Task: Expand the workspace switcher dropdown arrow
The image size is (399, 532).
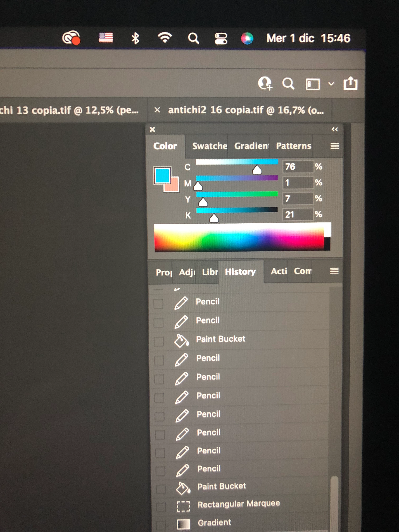Action: click(331, 84)
